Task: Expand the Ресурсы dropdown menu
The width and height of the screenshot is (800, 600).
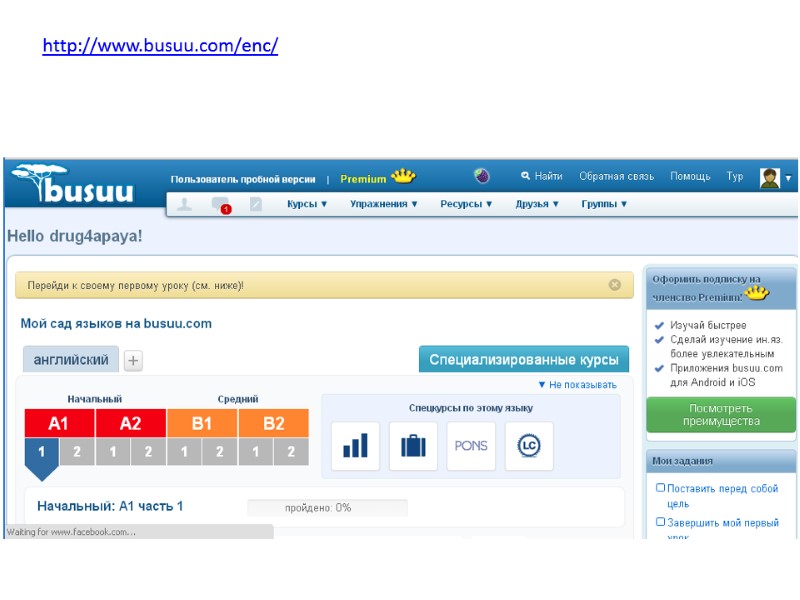Action: click(466, 204)
